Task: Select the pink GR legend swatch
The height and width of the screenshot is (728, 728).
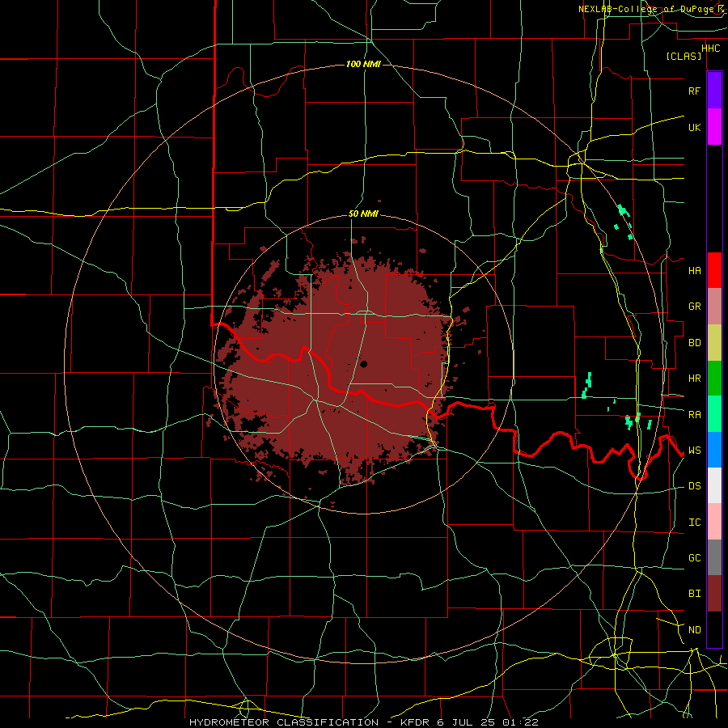Action: (x=714, y=306)
